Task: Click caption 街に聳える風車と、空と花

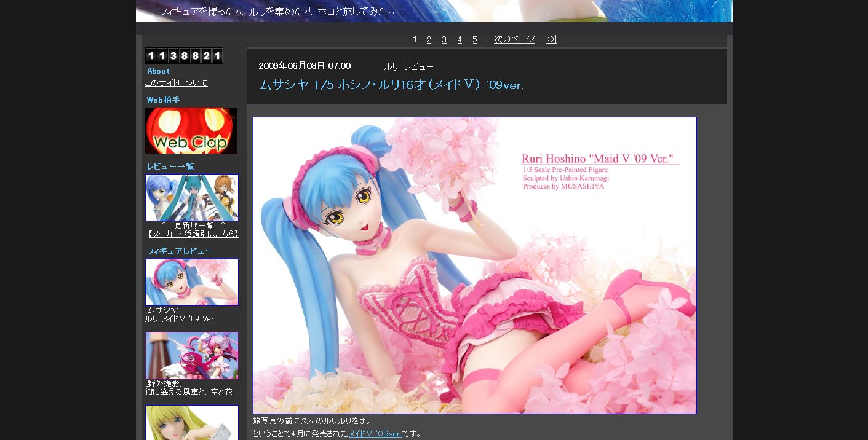Action: tap(189, 392)
